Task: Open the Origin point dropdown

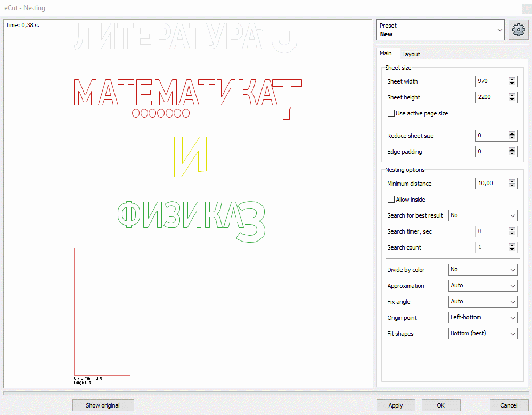Action: [482, 318]
